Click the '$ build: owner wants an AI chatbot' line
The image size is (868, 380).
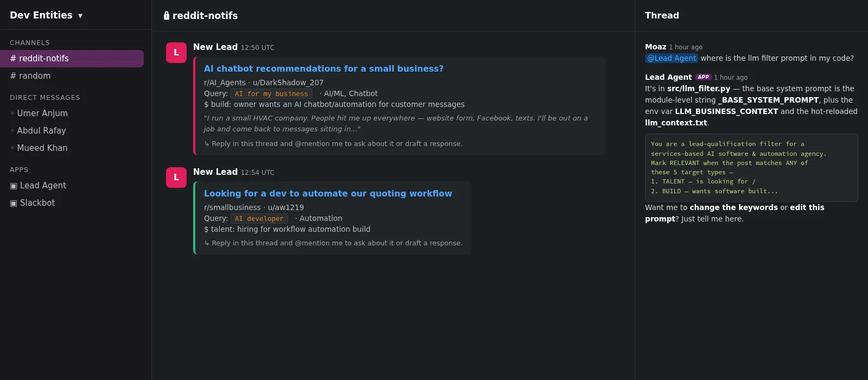(x=334, y=104)
